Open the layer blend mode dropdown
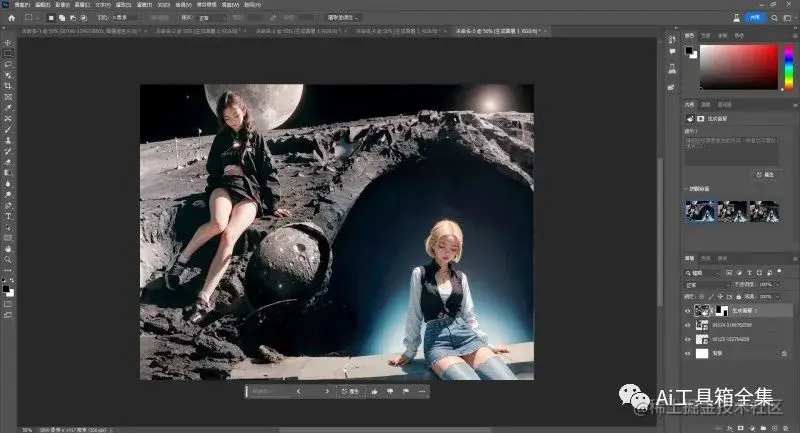The height and width of the screenshot is (433, 800). 705,284
